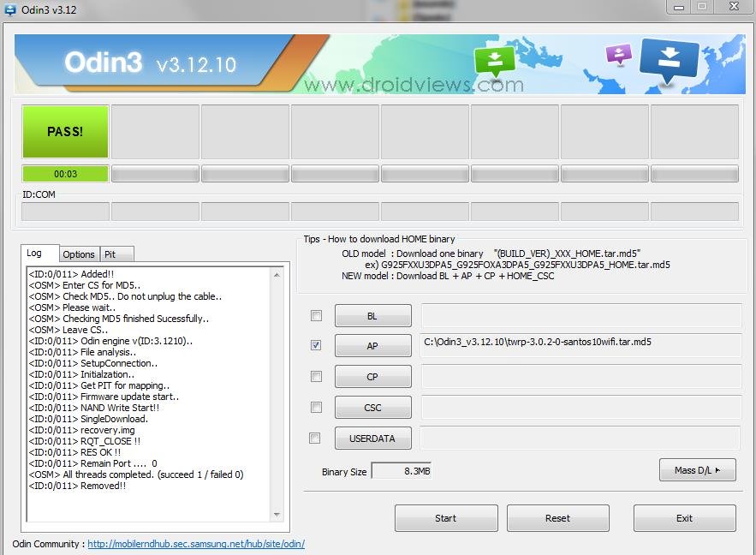Close the Odin3 window
The height and width of the screenshot is (555, 756).
tap(735, 7)
